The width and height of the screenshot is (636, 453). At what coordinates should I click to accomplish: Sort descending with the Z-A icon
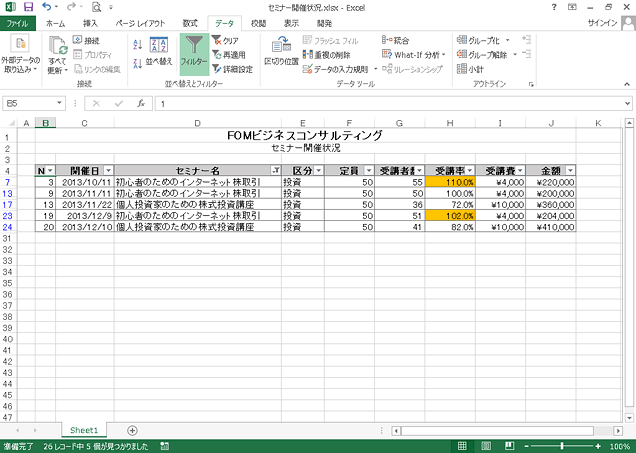(138, 63)
